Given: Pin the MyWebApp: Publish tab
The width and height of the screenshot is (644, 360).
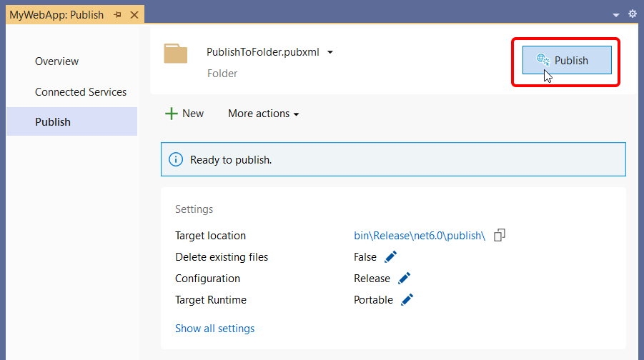Looking at the screenshot, I should 118,15.
